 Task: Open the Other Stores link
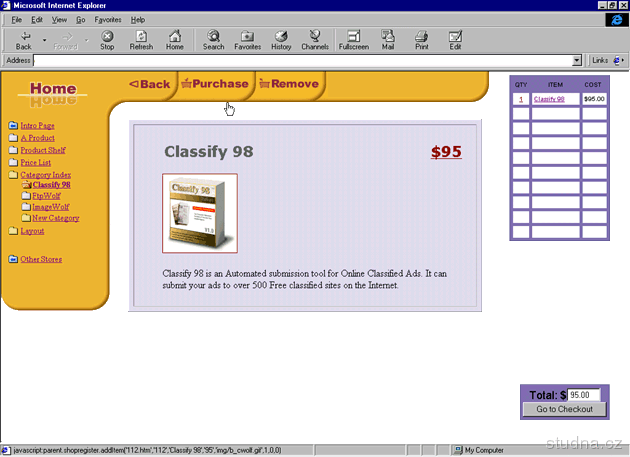(41, 259)
